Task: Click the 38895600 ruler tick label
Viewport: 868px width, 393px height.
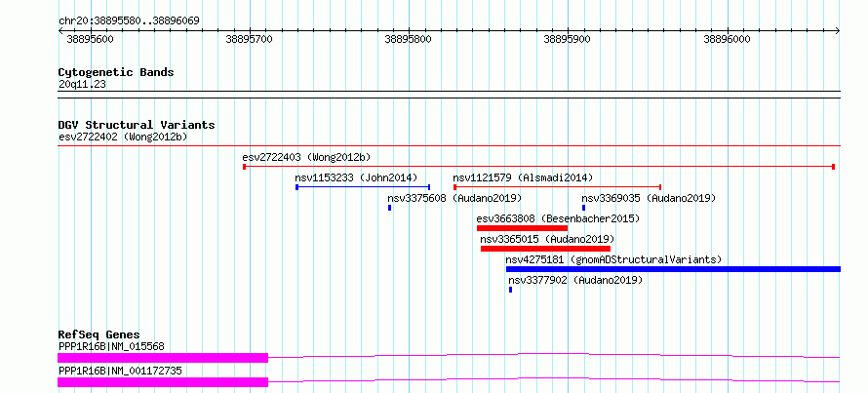Action: point(90,39)
